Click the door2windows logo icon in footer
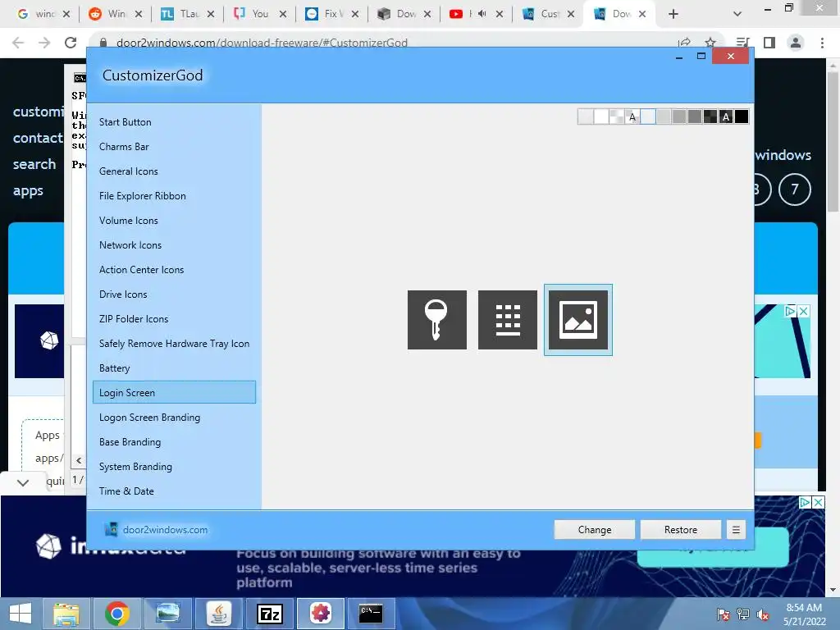Image resolution: width=840 pixels, height=630 pixels. (x=111, y=529)
